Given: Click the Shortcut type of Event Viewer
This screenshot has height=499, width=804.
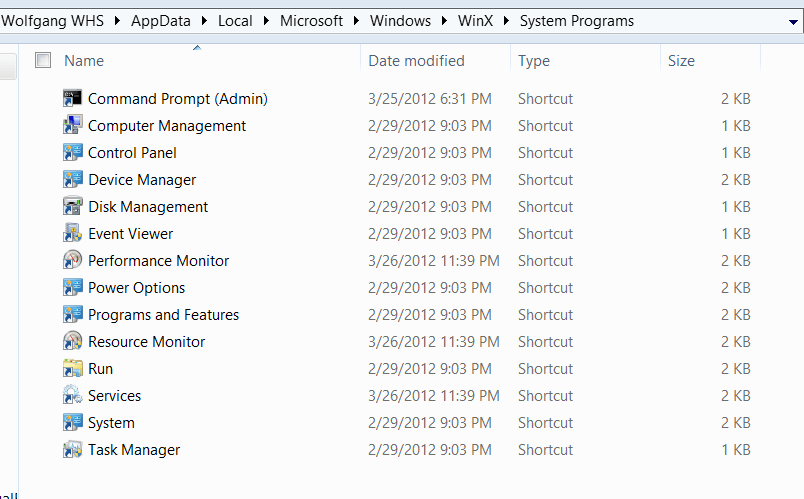Looking at the screenshot, I should click(546, 234).
